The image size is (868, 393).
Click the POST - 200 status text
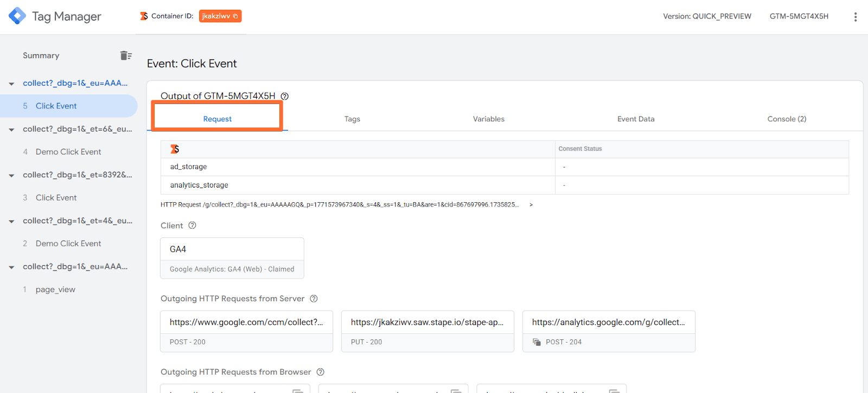click(188, 342)
